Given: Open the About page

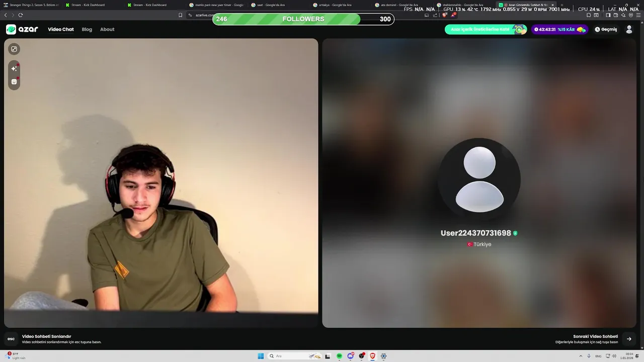Looking at the screenshot, I should (x=107, y=29).
